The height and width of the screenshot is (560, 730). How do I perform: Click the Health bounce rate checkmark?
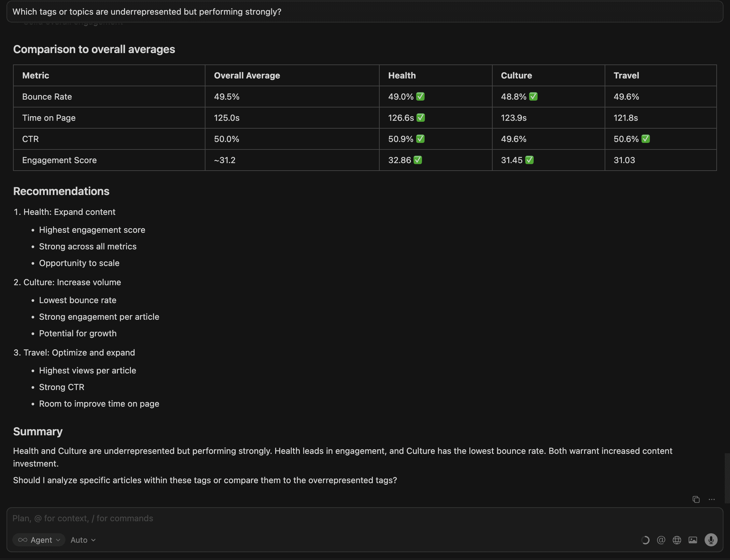(x=420, y=97)
